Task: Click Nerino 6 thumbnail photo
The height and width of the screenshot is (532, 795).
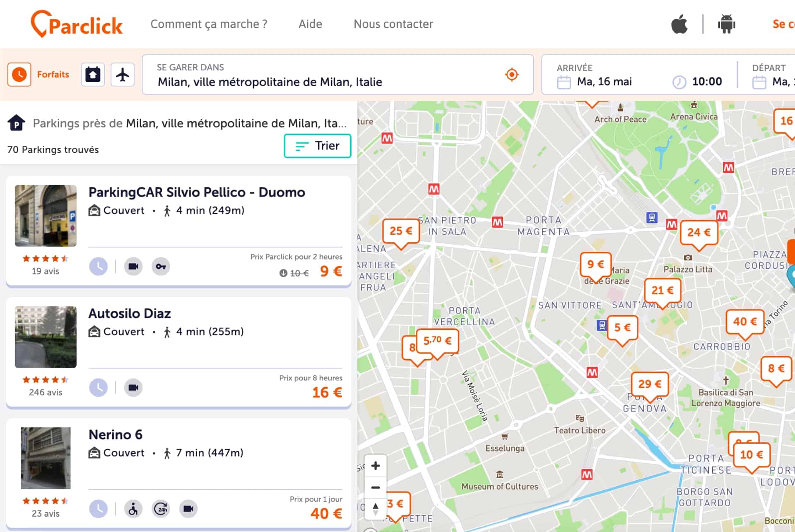Action: coord(46,458)
